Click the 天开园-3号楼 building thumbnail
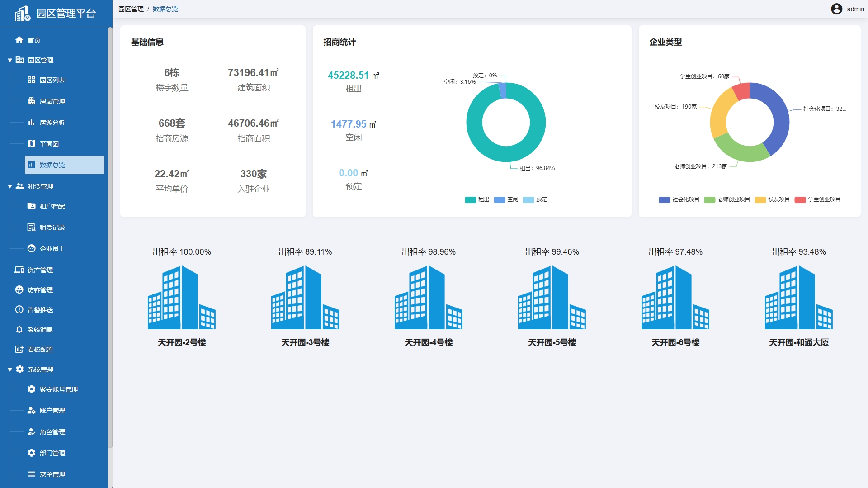 305,297
